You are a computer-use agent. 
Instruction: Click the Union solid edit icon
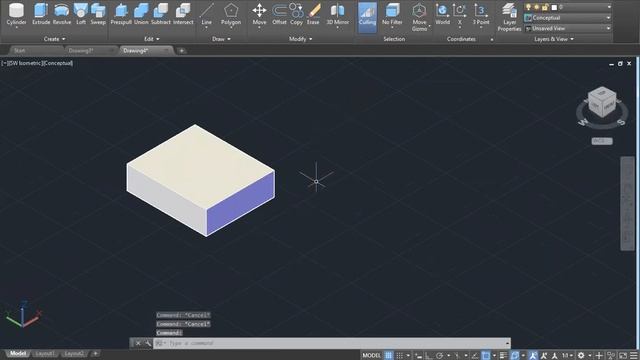pyautogui.click(x=141, y=14)
